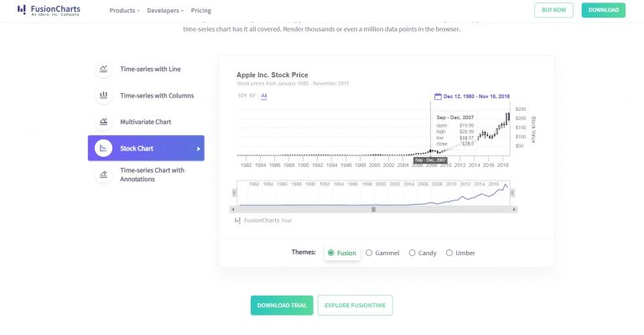Click the horizontal scrollbar thumb under navigator
Image resolution: width=644 pixels, height=335 pixels.
pyautogui.click(x=373, y=209)
